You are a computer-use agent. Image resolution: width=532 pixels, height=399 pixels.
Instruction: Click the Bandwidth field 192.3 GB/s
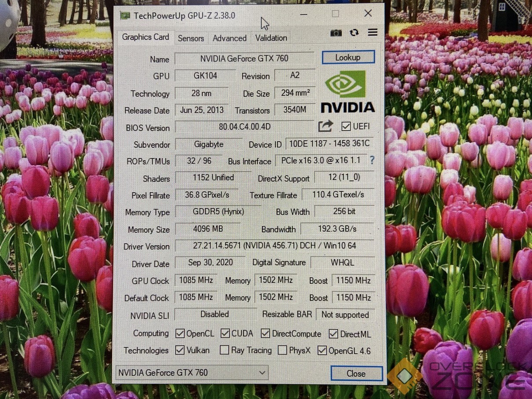[337, 229]
